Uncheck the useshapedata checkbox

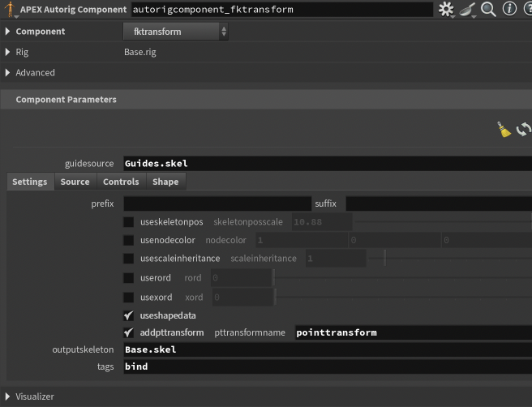pos(129,315)
